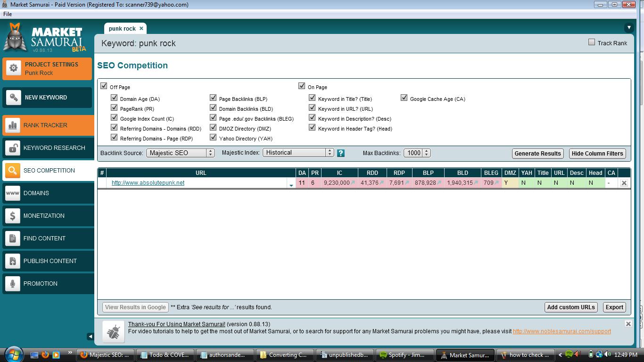Open Project Settings gear icon

click(x=13, y=68)
